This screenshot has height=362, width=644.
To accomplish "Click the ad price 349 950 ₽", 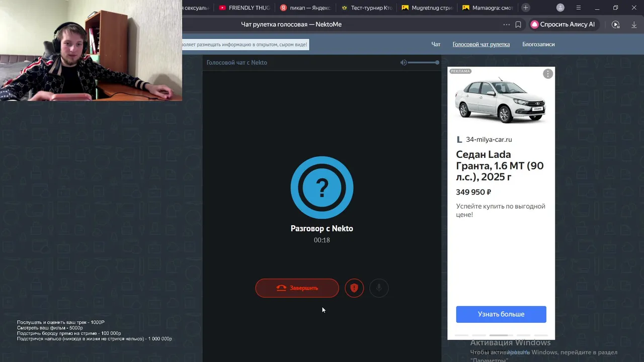I will pyautogui.click(x=473, y=192).
